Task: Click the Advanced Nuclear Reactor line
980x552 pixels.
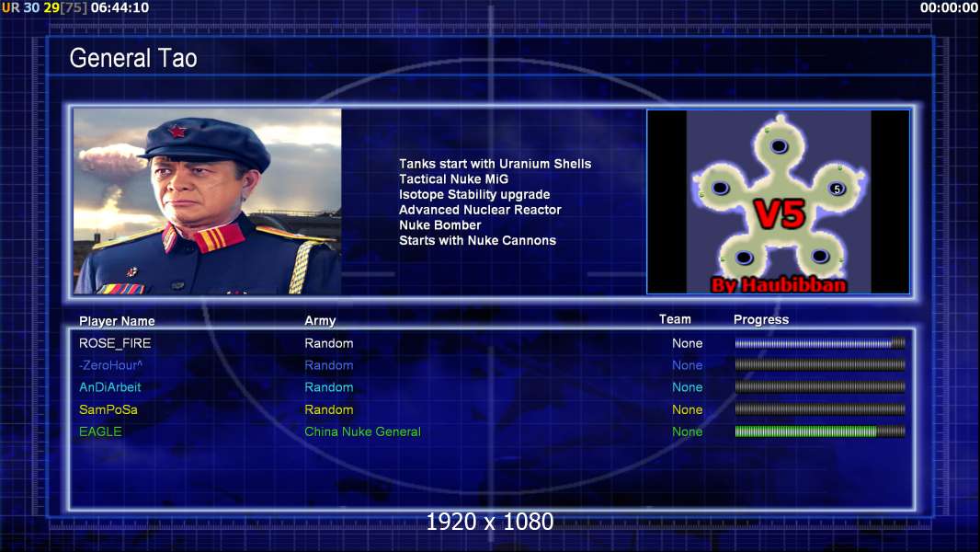Action: point(480,210)
